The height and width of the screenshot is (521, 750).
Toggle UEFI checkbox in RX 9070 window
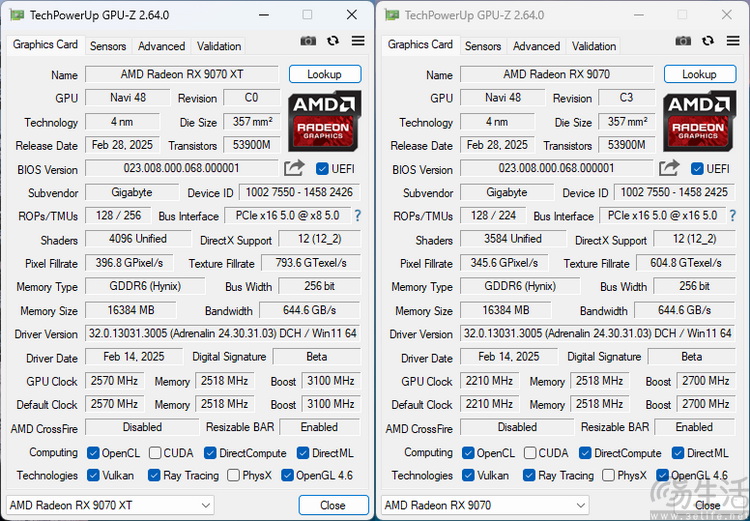coord(697,169)
